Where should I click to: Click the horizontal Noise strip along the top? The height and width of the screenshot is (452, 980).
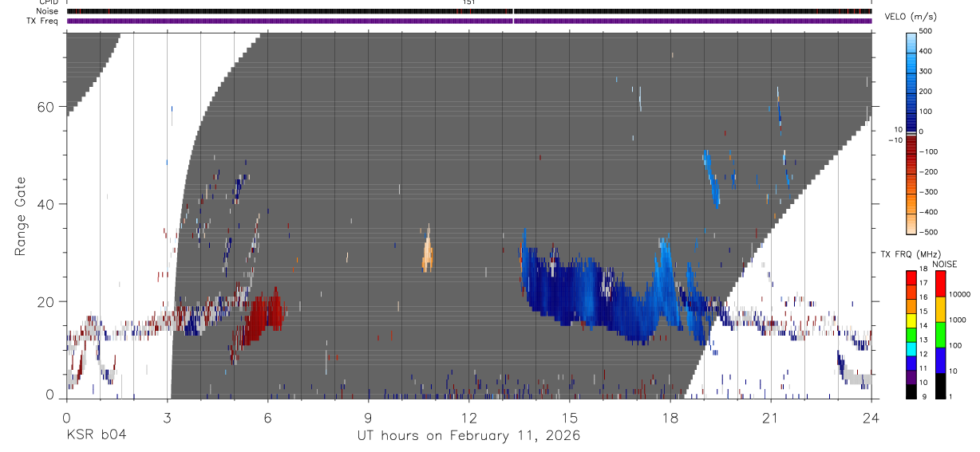click(x=469, y=11)
